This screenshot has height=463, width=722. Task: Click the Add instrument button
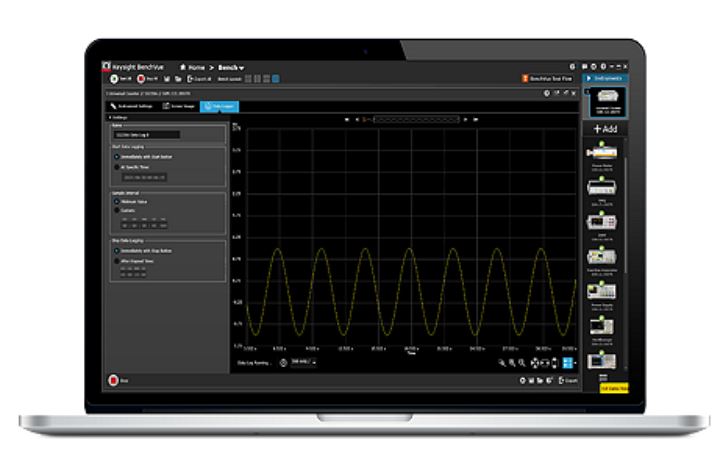tap(604, 130)
